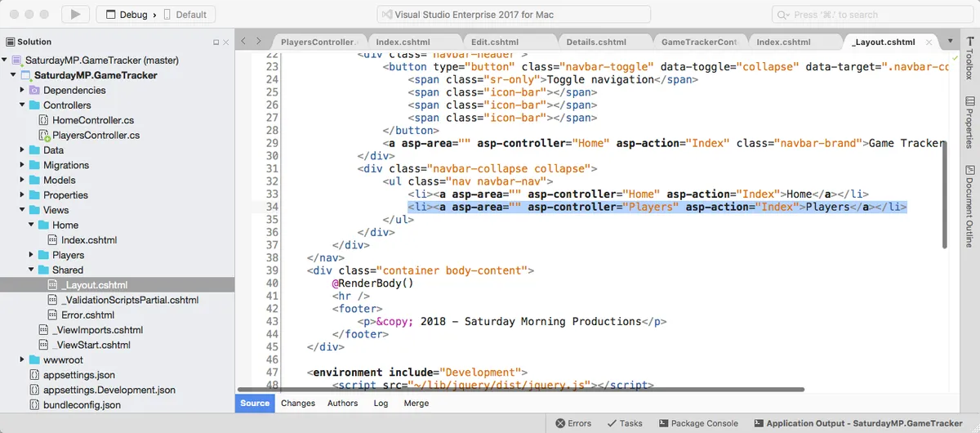This screenshot has height=433, width=980.
Task: Open the Tasks pad
Action: pyautogui.click(x=625, y=423)
